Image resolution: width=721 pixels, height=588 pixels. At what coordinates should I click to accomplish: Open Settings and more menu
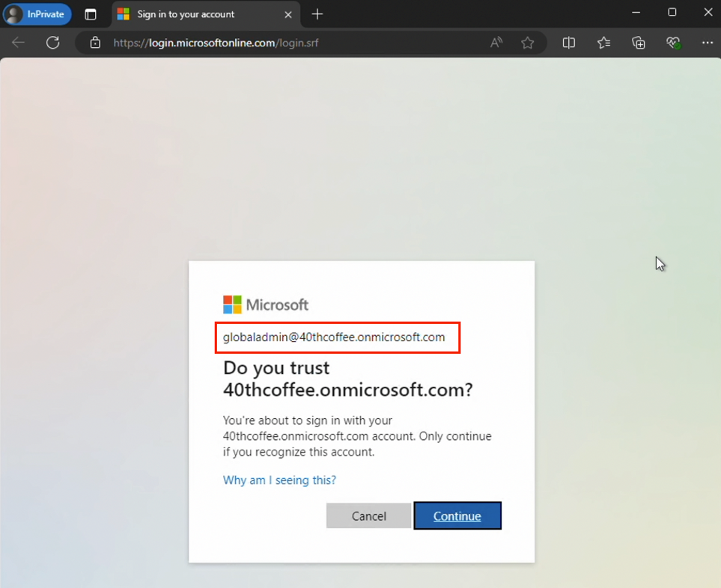(x=707, y=43)
